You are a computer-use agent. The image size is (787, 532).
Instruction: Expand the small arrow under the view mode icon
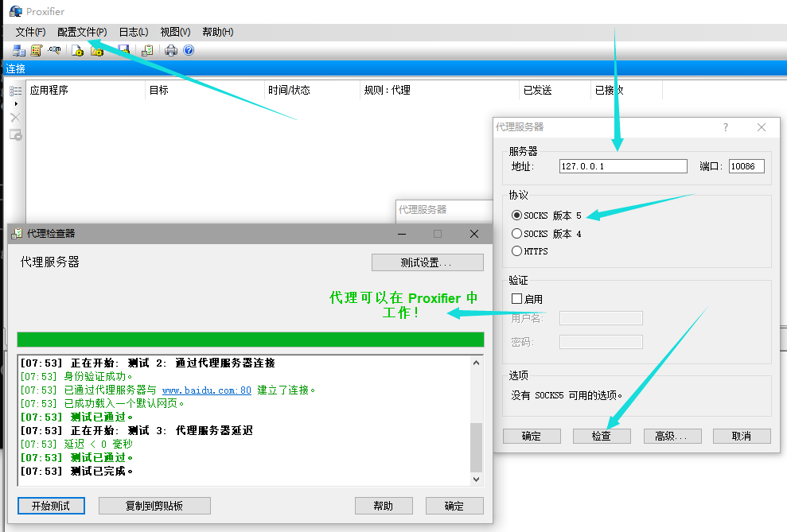[x=16, y=104]
